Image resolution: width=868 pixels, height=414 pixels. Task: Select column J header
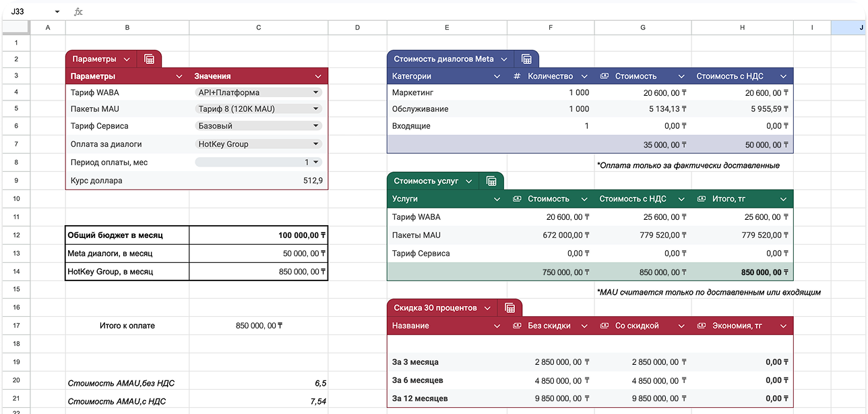(x=849, y=28)
